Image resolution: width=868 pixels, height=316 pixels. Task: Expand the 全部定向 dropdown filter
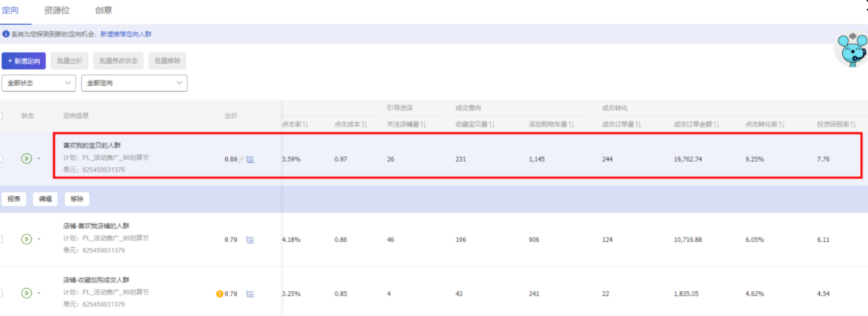(134, 83)
